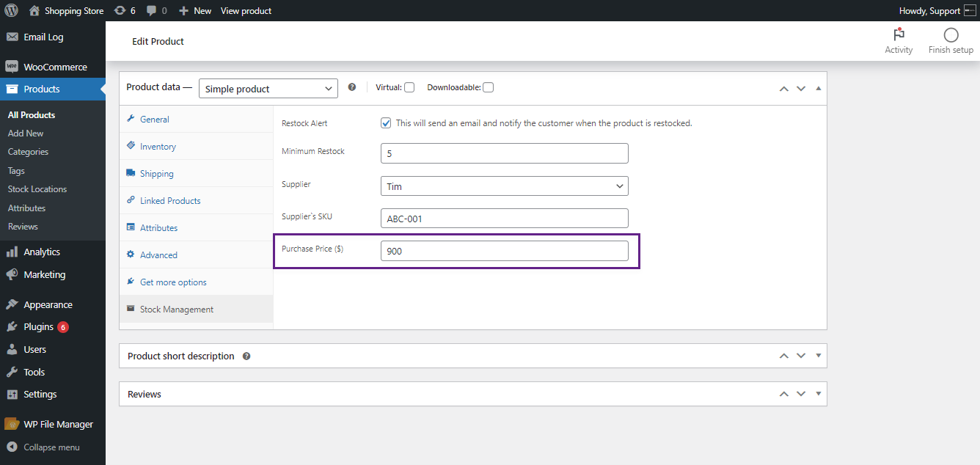Click the user avatar beside Howdy, Support
The height and width of the screenshot is (465, 980).
[970, 11]
